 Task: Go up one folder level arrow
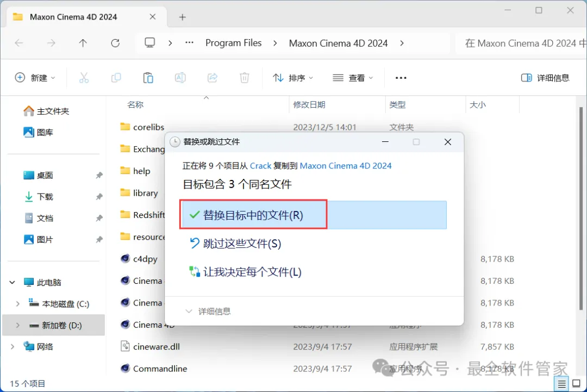tap(83, 43)
